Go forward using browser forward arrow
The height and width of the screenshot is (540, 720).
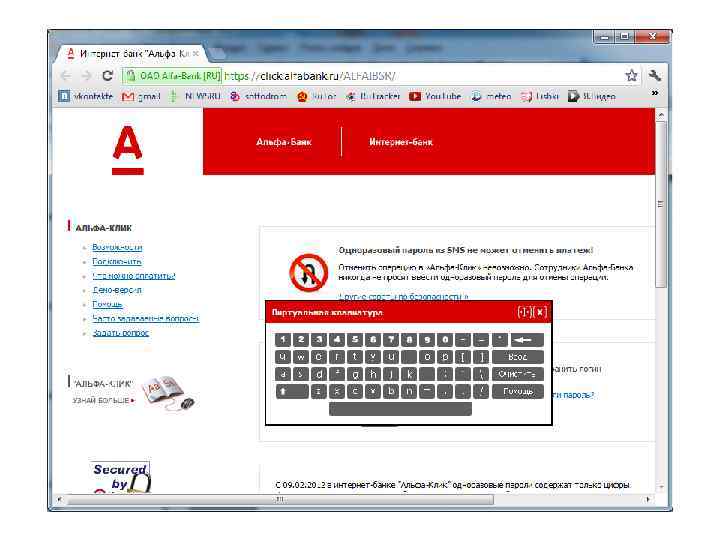coord(86,76)
